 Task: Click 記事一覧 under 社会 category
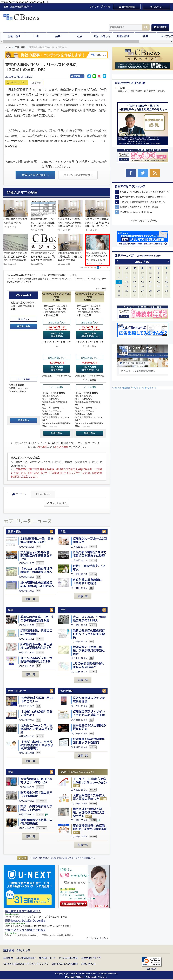83,680
